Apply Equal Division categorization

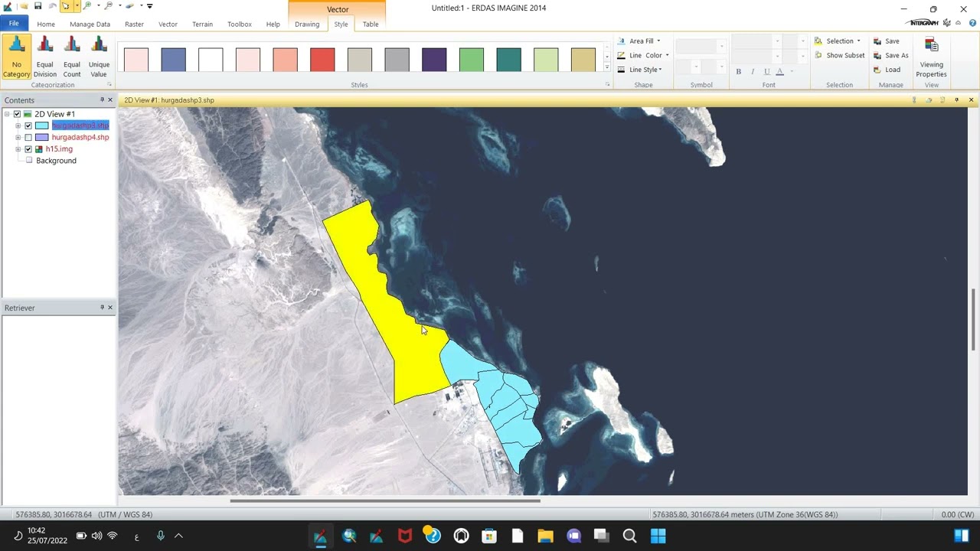[44, 57]
